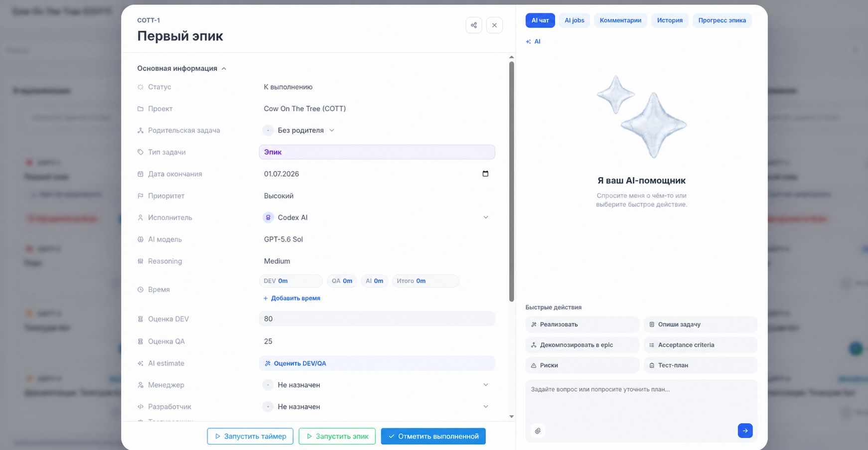This screenshot has height=450, width=868.
Task: Click the person icon beside Исполнитель
Action: [x=141, y=218]
